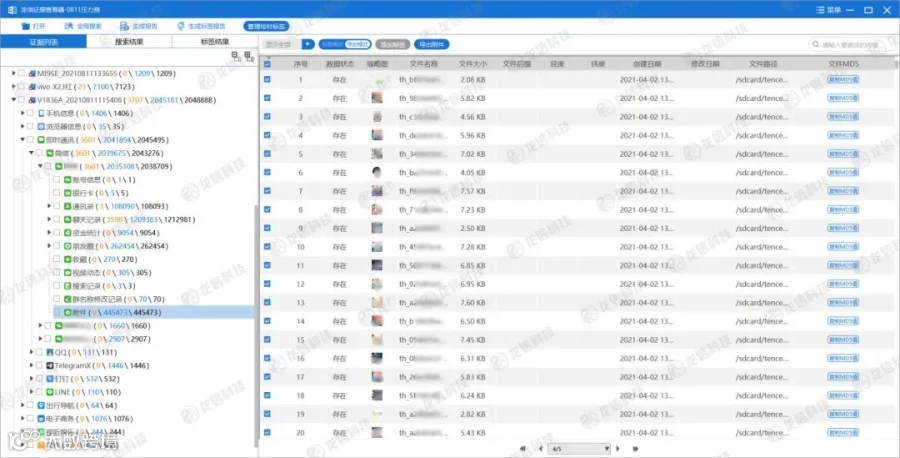Check the 账号信息 account info checkbox
Image resolution: width=900 pixels, height=458 pixels.
pyautogui.click(x=57, y=180)
